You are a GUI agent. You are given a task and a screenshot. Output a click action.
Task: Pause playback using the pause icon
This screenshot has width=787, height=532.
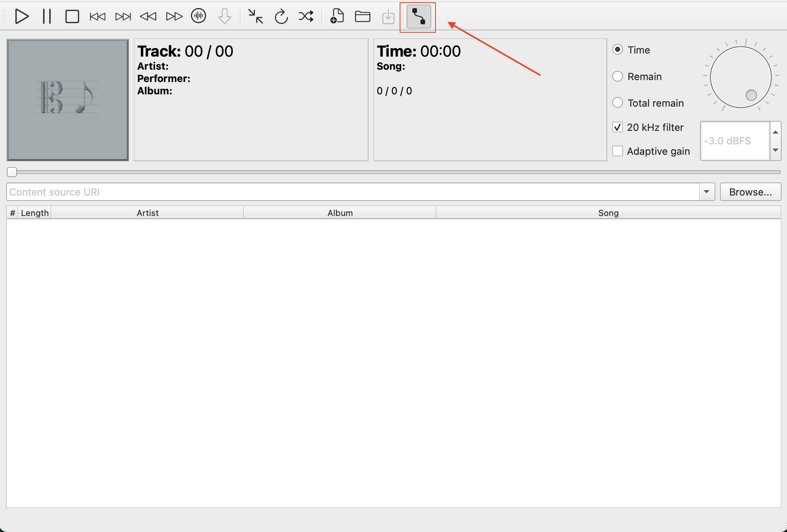pyautogui.click(x=47, y=17)
